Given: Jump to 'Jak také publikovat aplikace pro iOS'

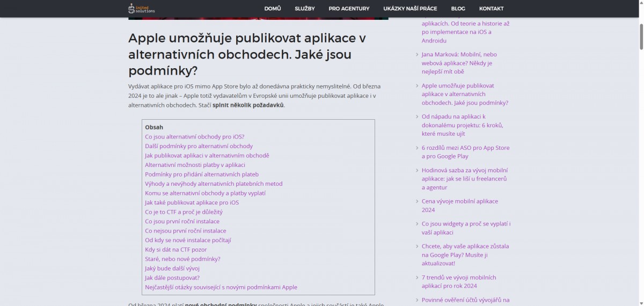Looking at the screenshot, I should [x=192, y=202].
